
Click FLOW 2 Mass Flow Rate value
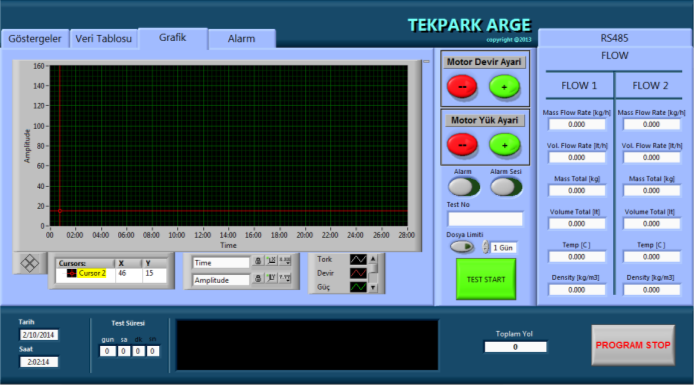pos(652,124)
